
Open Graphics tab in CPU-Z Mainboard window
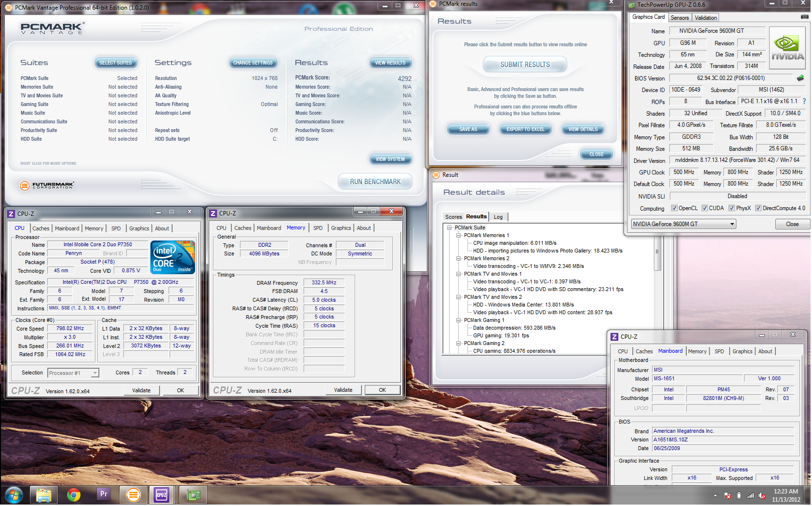click(x=743, y=352)
